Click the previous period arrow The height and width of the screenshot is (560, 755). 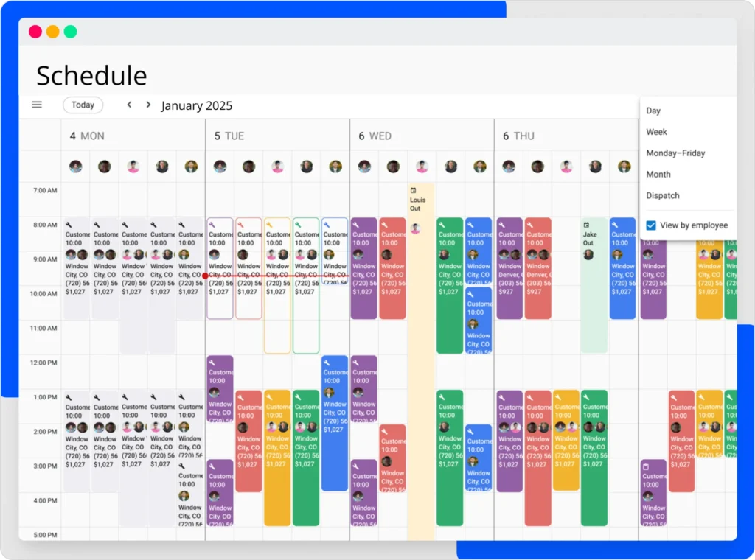tap(129, 105)
